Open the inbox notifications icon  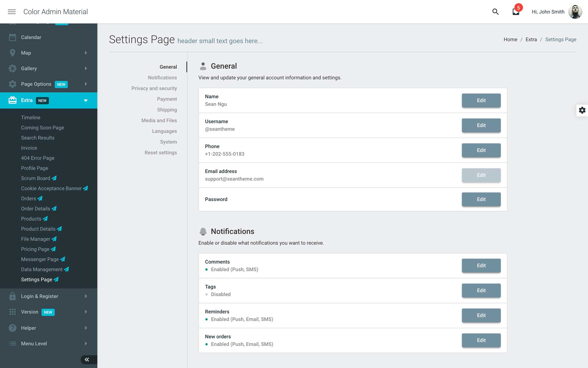[x=516, y=12]
